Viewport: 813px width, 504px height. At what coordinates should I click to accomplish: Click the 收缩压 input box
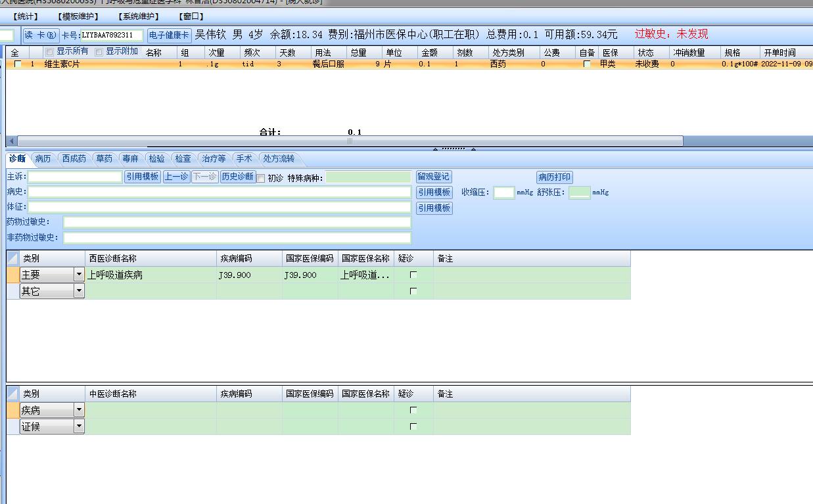pyautogui.click(x=504, y=193)
